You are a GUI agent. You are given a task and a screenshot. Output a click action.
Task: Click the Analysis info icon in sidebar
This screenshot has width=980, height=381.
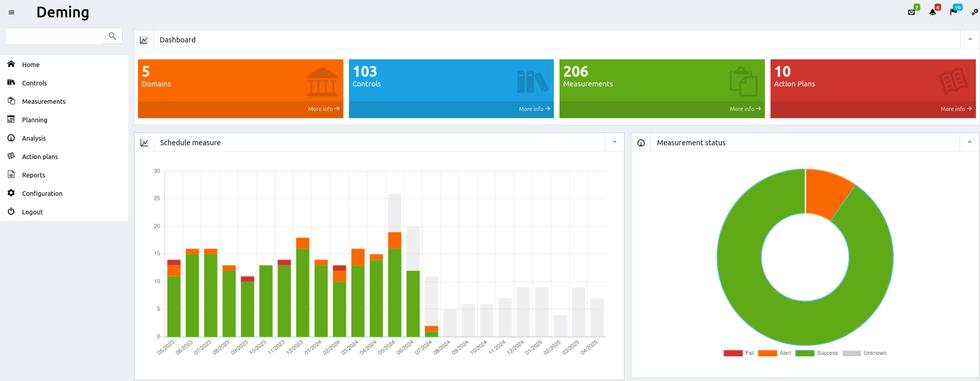tap(11, 138)
